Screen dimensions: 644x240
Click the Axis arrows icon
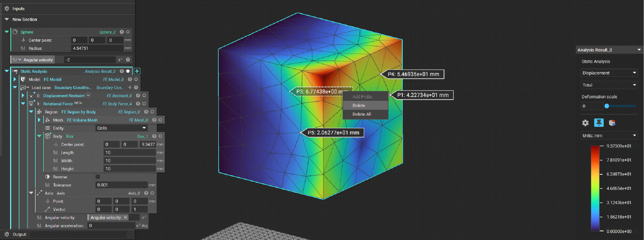(x=39, y=193)
